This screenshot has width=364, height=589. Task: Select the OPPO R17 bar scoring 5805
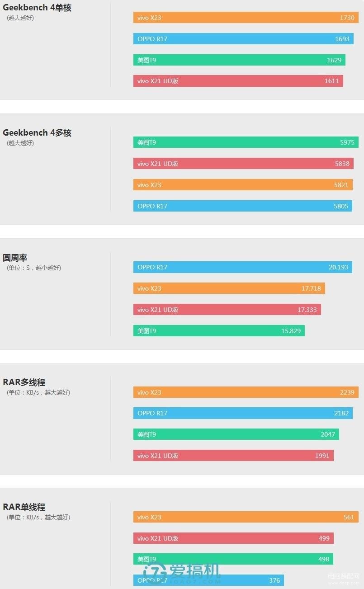(x=243, y=206)
